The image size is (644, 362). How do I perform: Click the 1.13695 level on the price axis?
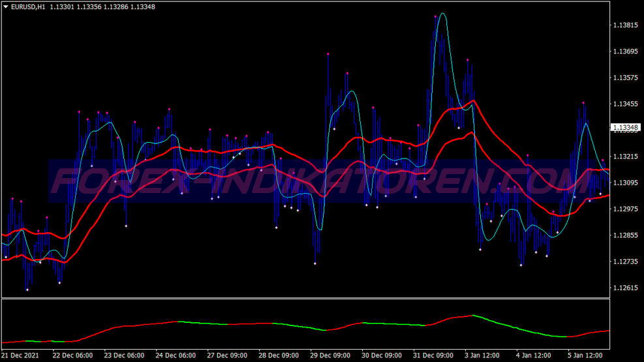coord(626,52)
